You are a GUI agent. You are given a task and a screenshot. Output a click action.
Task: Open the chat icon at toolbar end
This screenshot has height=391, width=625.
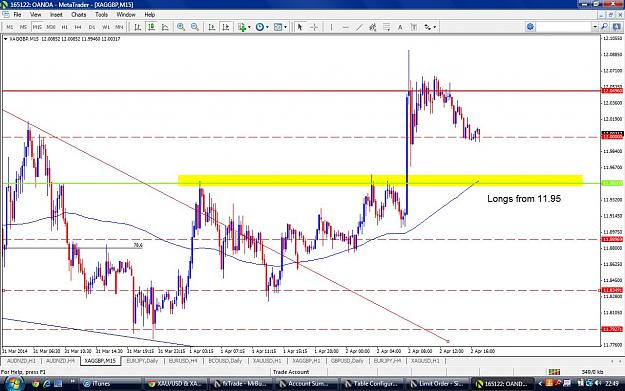point(616,27)
